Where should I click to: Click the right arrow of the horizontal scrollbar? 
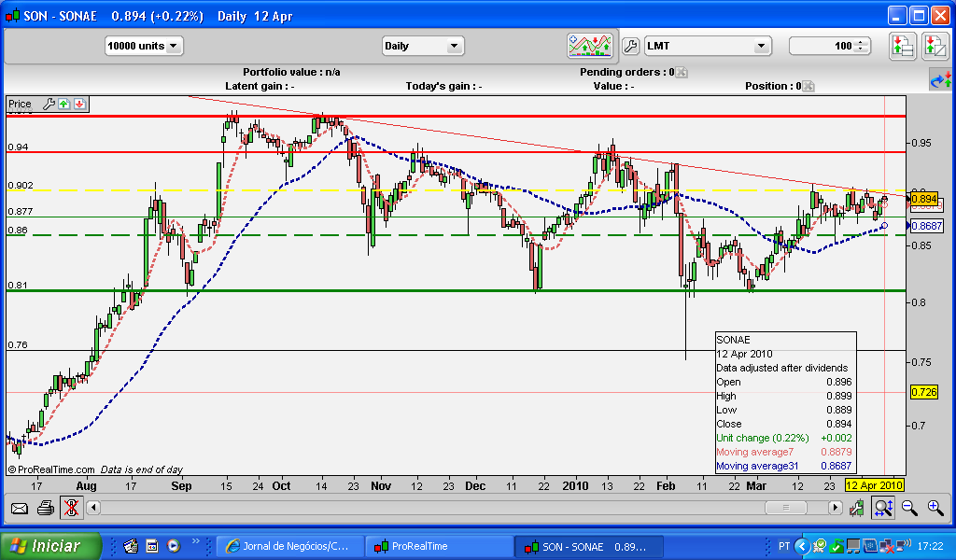click(835, 508)
